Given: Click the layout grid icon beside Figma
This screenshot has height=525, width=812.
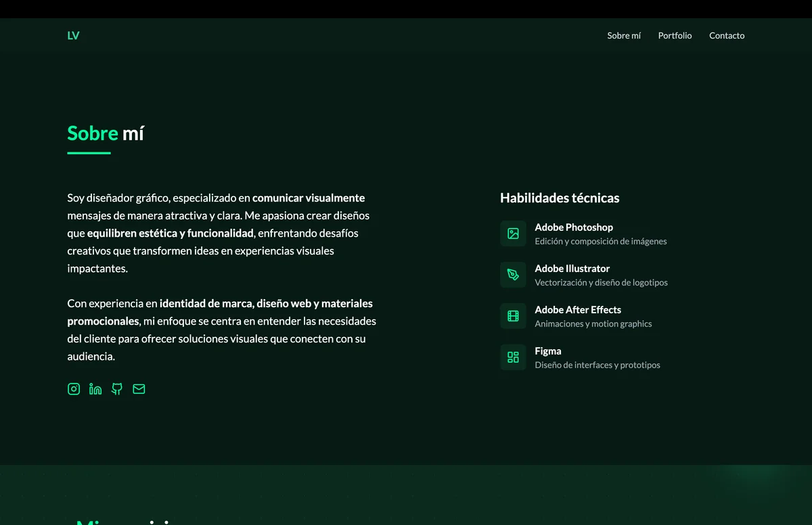Looking at the screenshot, I should pos(513,357).
